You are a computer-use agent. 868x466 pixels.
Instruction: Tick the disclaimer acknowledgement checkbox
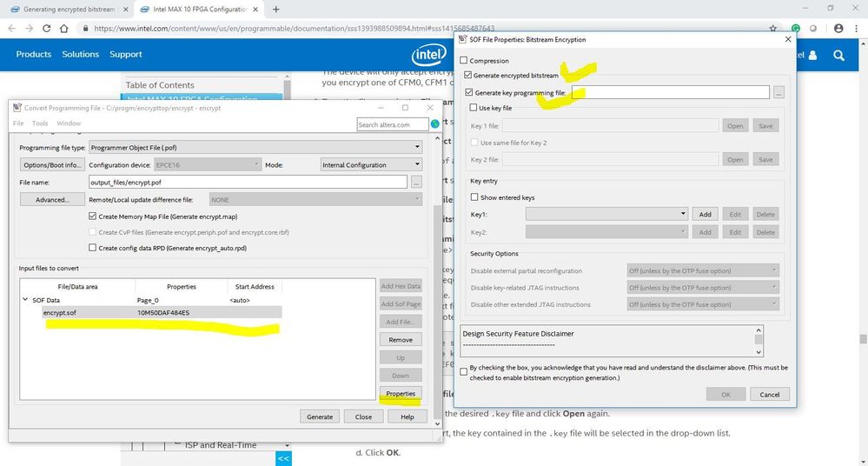(464, 372)
